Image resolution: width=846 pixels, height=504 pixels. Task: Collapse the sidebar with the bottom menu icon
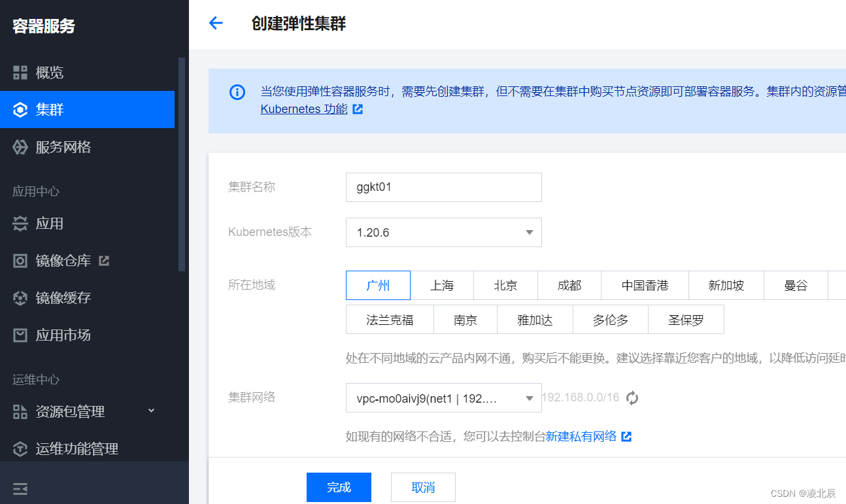[20, 488]
